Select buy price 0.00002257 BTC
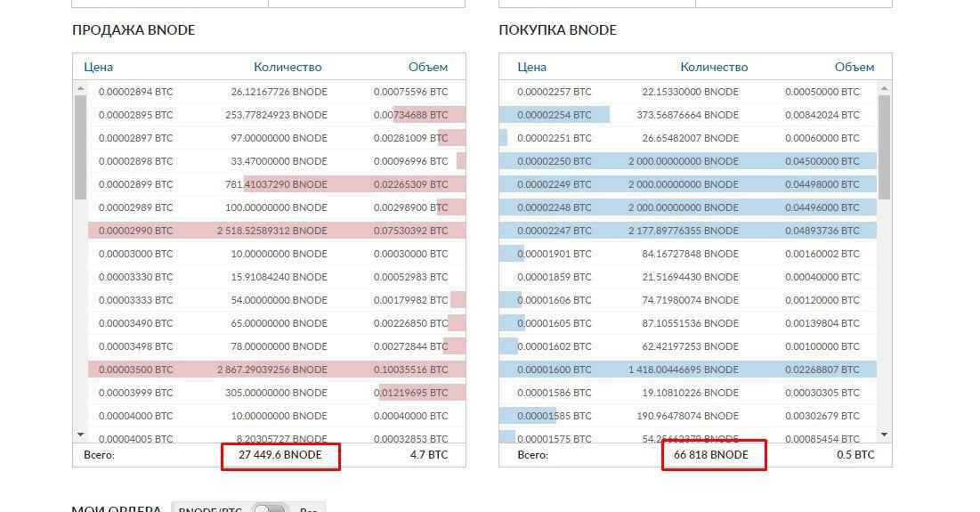This screenshot has height=512, width=980. click(x=555, y=92)
